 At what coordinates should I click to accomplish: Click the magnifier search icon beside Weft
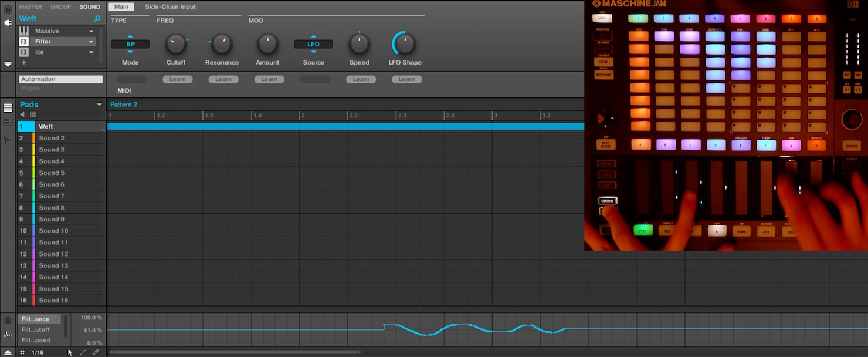click(97, 19)
